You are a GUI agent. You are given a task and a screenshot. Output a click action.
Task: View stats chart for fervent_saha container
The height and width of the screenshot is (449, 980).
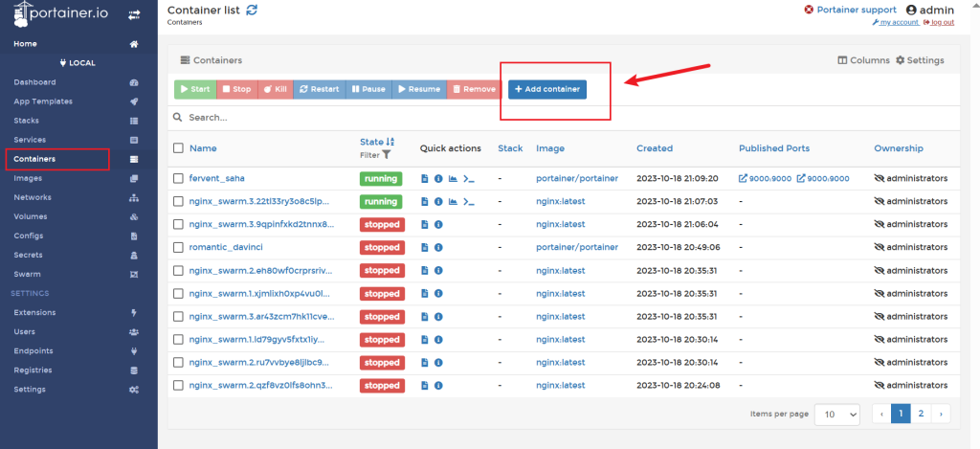(x=454, y=179)
